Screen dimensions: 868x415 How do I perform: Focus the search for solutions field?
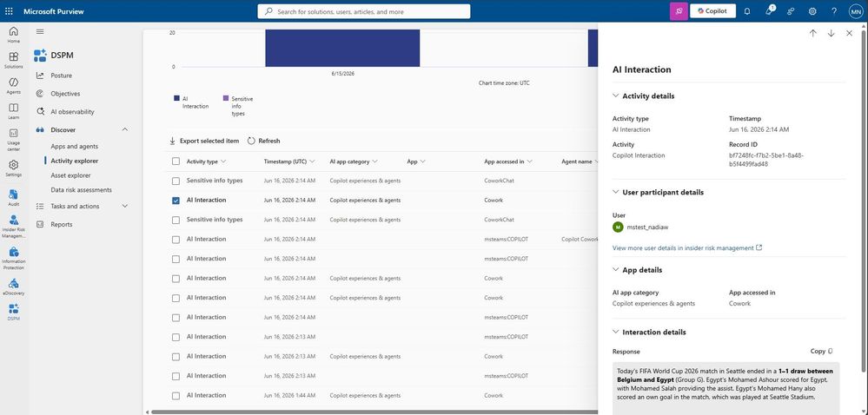pos(364,11)
